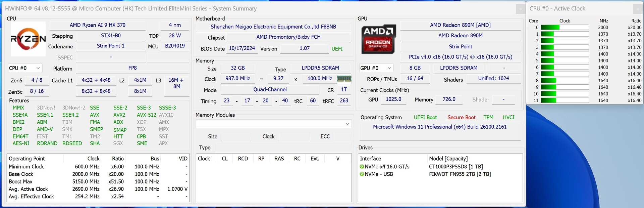The height and width of the screenshot is (208, 644).
Task: Click the HVCI label
Action: (508, 118)
